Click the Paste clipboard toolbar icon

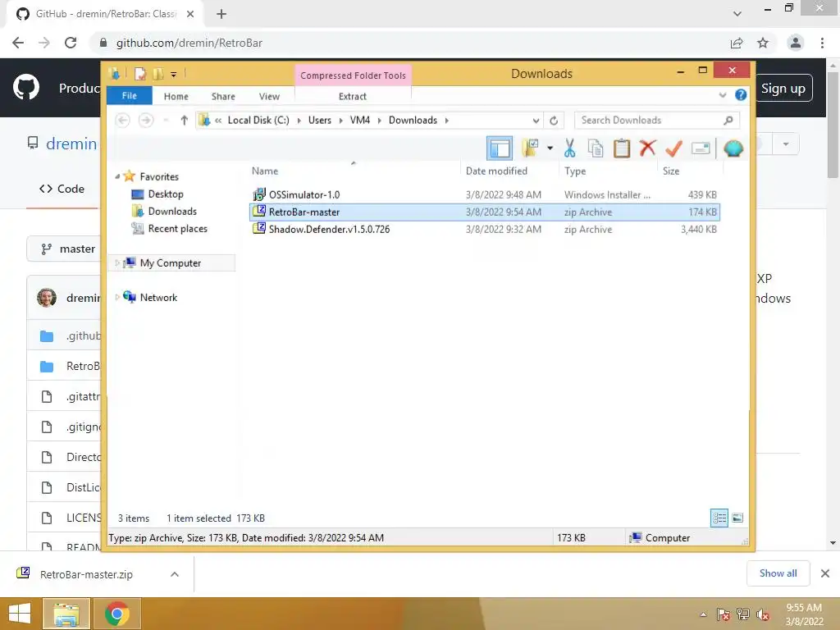(x=622, y=148)
